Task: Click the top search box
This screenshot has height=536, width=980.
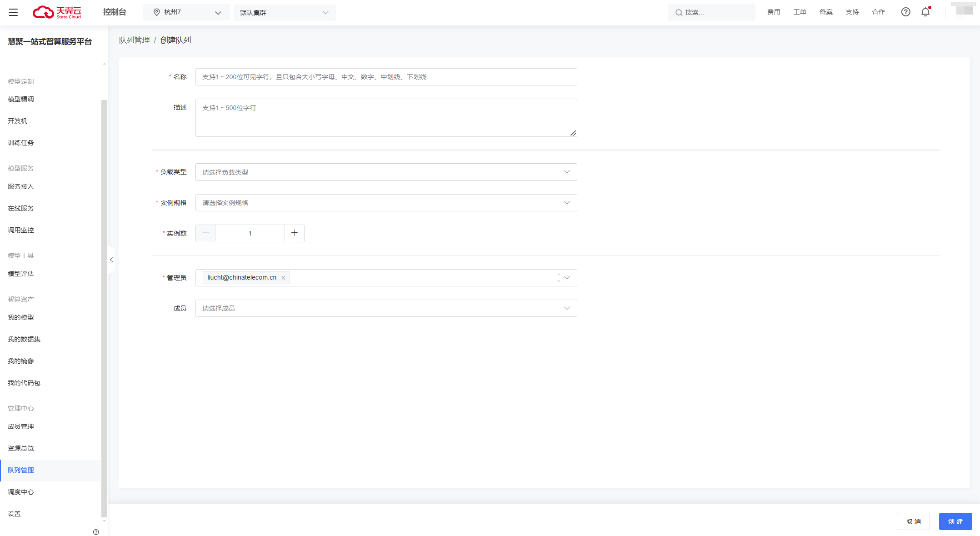Action: pyautogui.click(x=712, y=12)
